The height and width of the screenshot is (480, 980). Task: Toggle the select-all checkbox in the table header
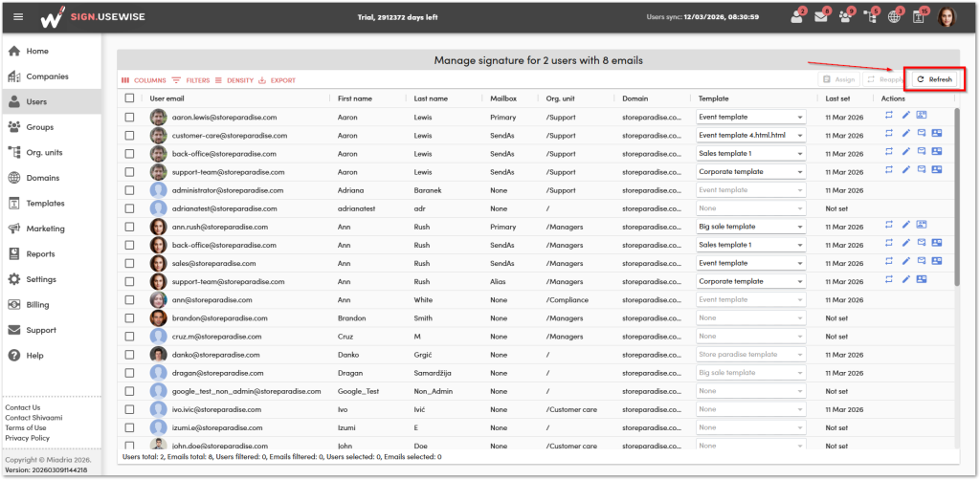point(130,98)
